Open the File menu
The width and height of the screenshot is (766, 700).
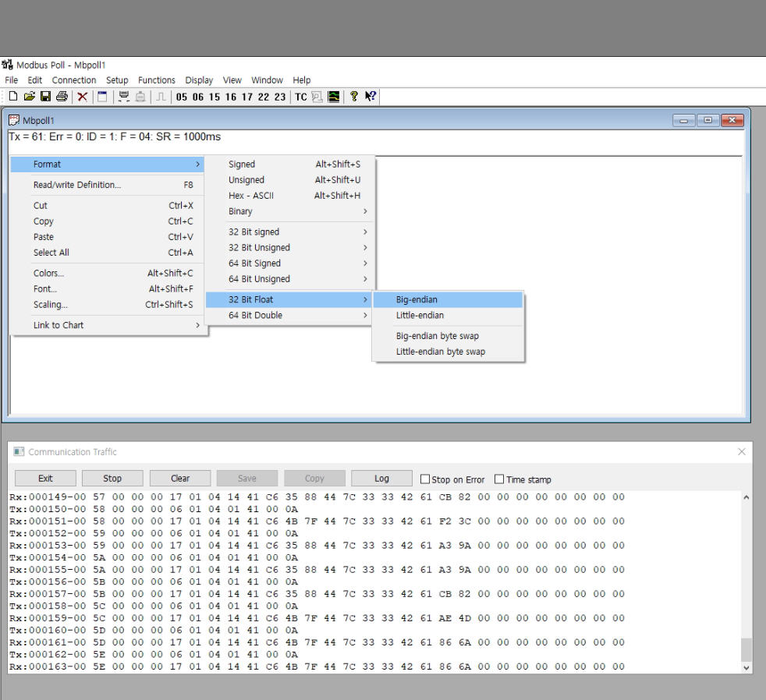pyautogui.click(x=11, y=80)
